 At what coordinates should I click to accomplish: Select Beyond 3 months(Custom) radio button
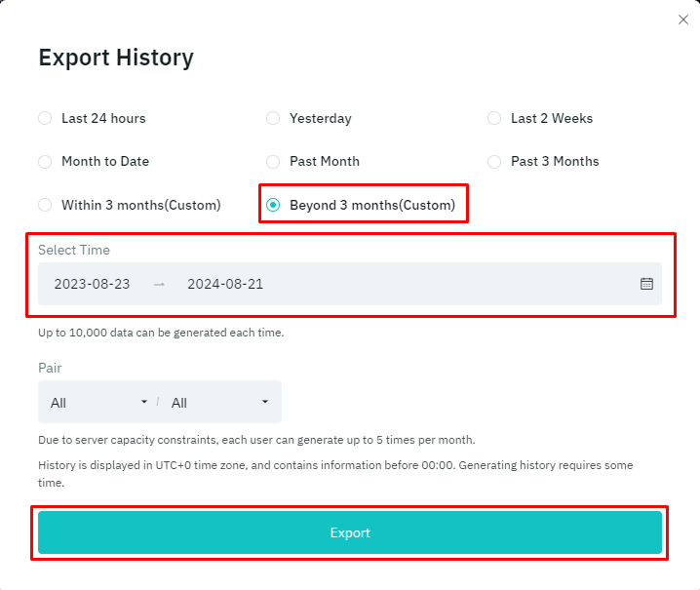(x=273, y=205)
